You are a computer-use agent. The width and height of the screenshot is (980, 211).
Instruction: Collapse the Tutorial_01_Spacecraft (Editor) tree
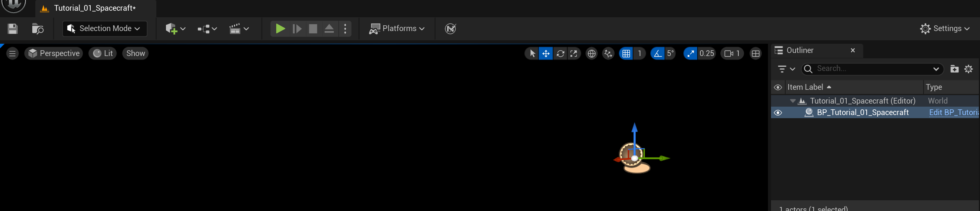793,101
